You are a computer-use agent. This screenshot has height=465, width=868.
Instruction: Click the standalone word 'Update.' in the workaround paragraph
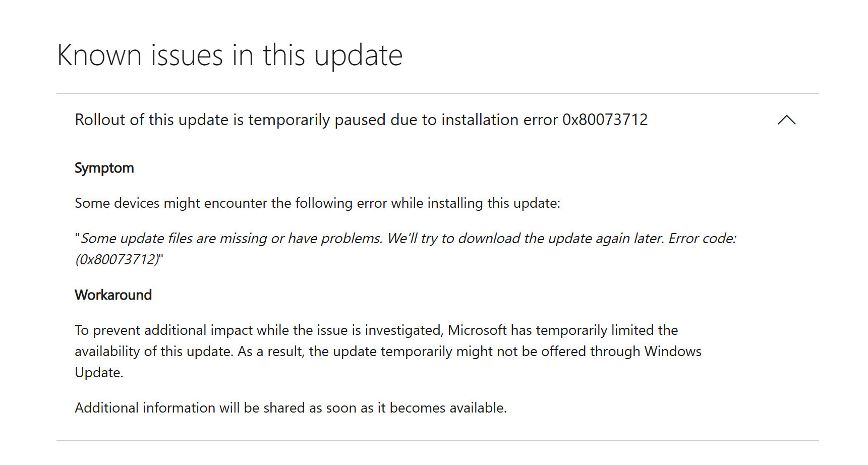click(99, 373)
